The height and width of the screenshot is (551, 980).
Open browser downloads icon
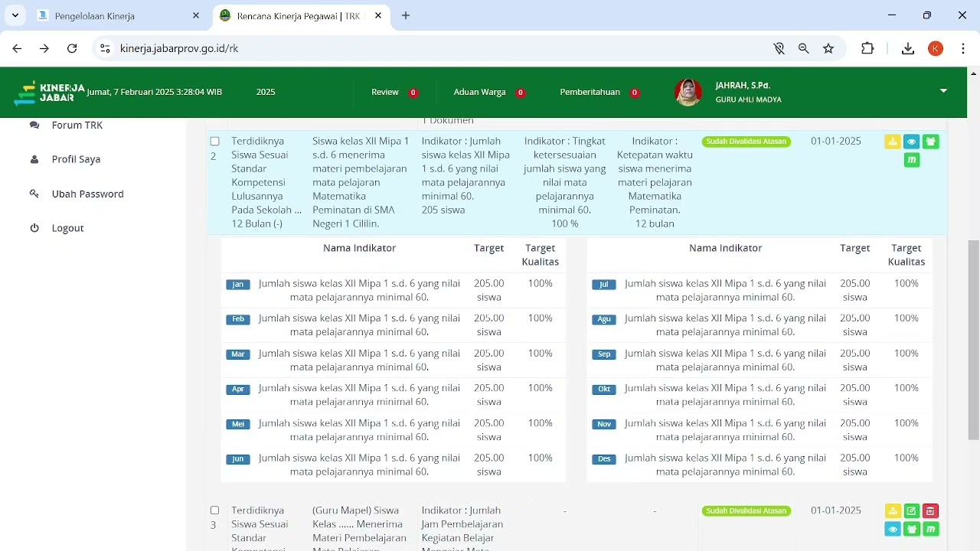[908, 48]
